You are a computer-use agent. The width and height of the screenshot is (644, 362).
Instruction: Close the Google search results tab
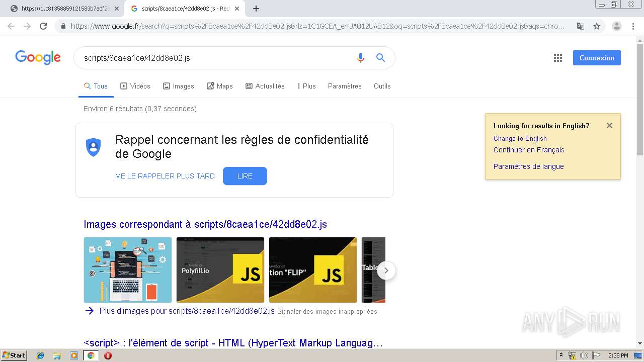(x=237, y=9)
